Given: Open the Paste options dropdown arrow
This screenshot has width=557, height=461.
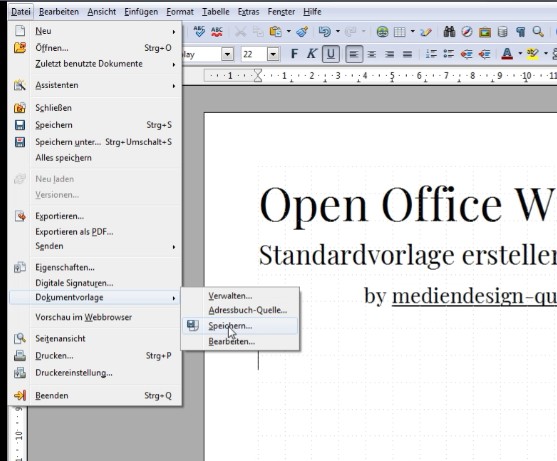Looking at the screenshot, I should pyautogui.click(x=288, y=32).
